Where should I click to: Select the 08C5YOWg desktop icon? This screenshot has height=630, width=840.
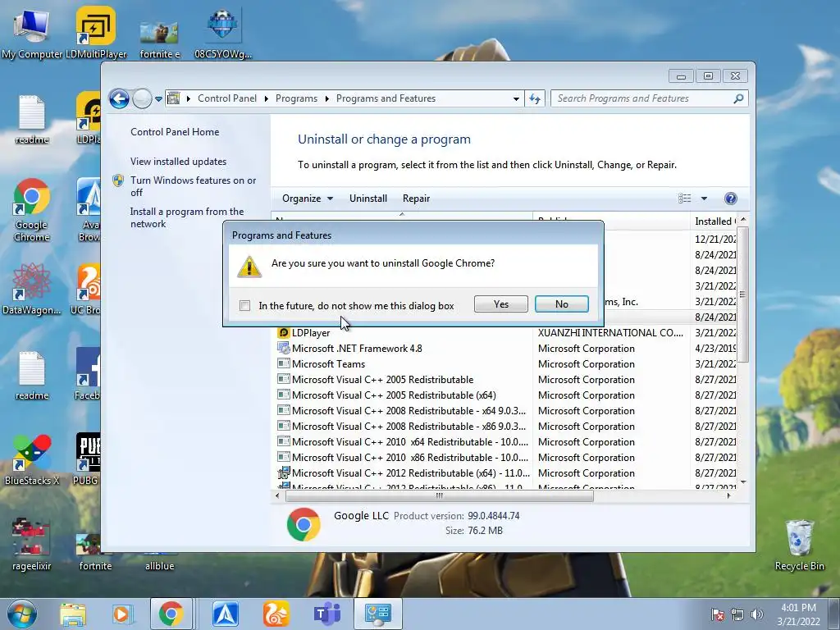[223, 33]
